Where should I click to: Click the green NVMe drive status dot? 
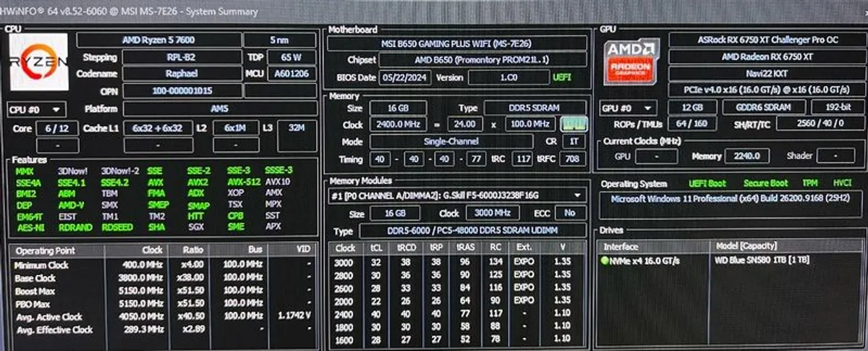(x=606, y=261)
